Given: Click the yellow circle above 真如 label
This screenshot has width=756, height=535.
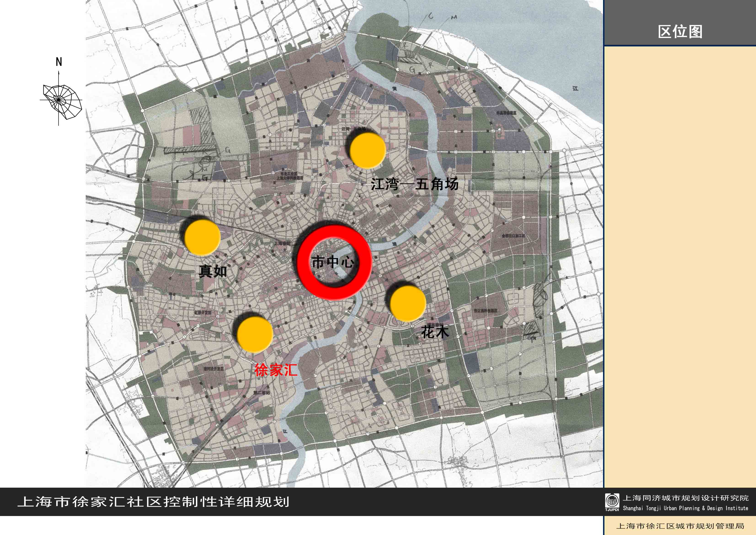Looking at the screenshot, I should point(202,237).
